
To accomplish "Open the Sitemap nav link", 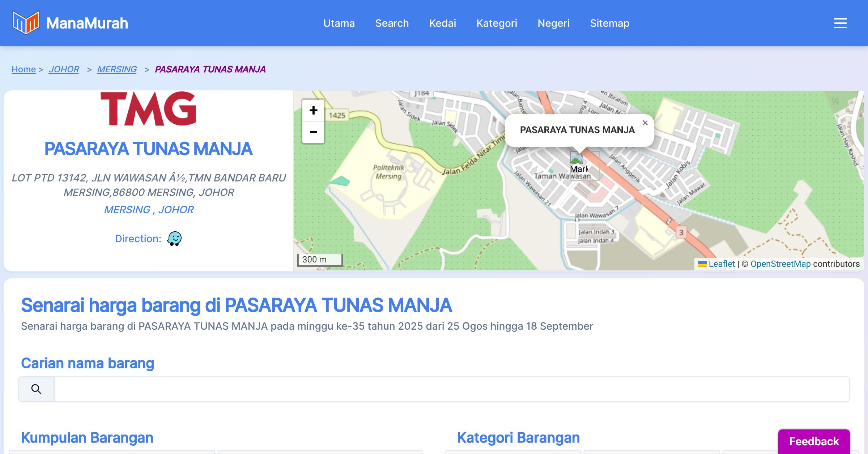I will [609, 23].
